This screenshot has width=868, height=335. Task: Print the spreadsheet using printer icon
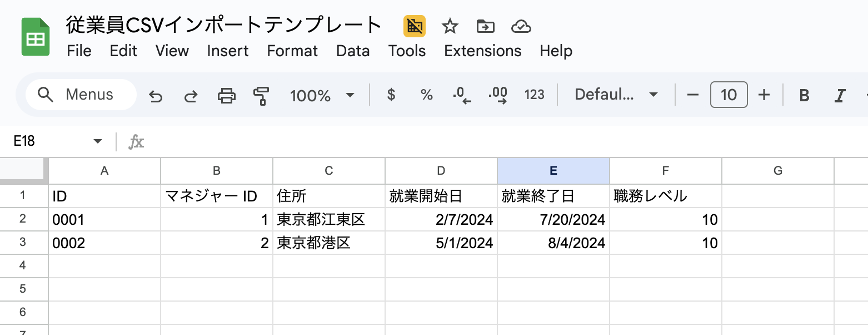pos(226,96)
